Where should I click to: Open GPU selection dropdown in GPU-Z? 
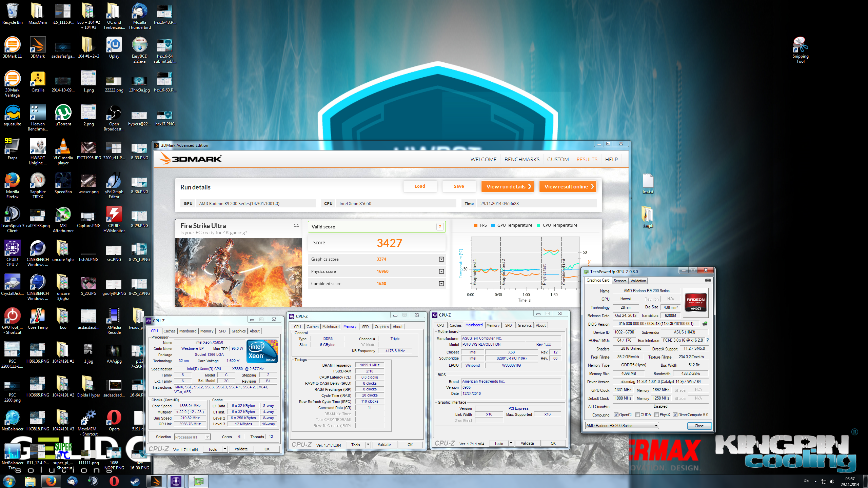click(622, 426)
